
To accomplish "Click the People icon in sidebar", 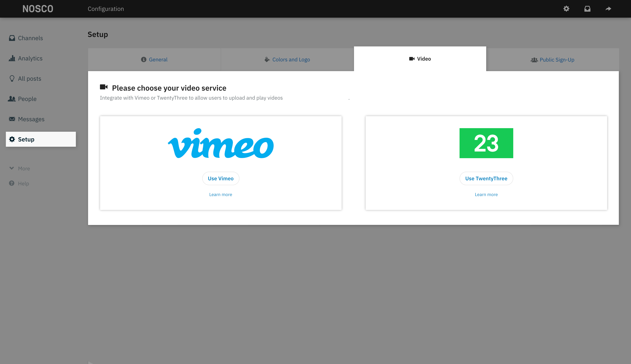I will coord(12,99).
